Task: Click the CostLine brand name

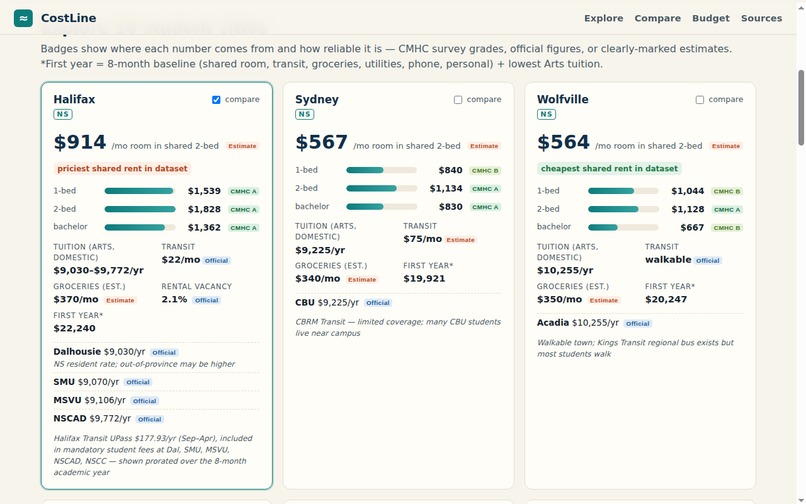Action: click(68, 18)
